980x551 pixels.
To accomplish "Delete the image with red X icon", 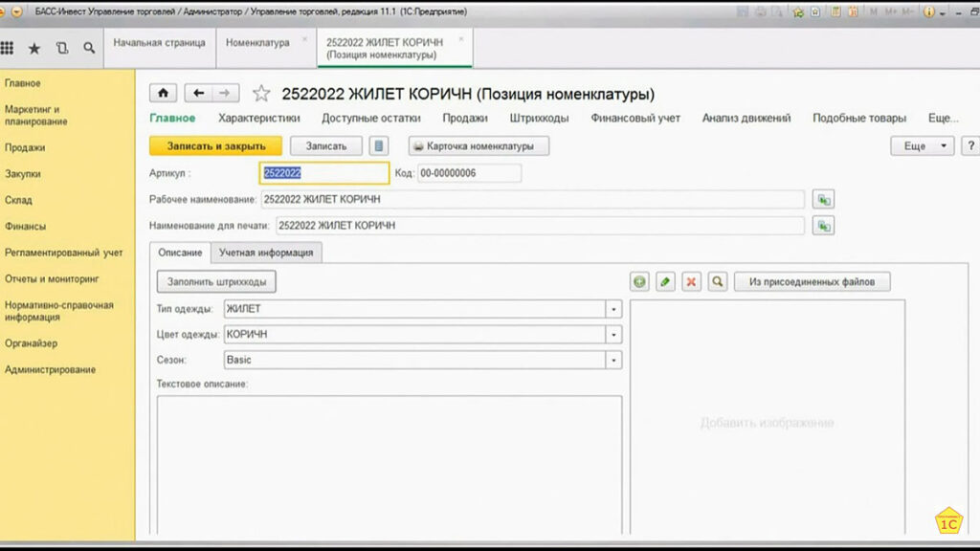I will click(x=691, y=282).
